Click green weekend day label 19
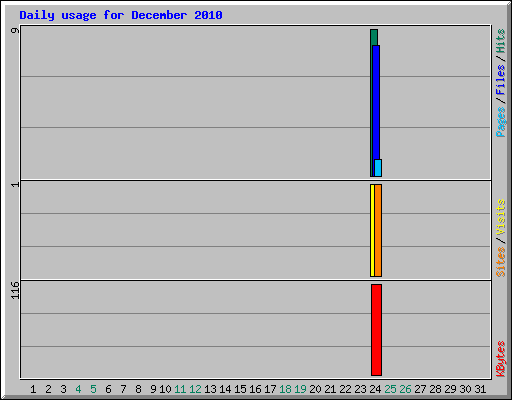 coord(300,389)
